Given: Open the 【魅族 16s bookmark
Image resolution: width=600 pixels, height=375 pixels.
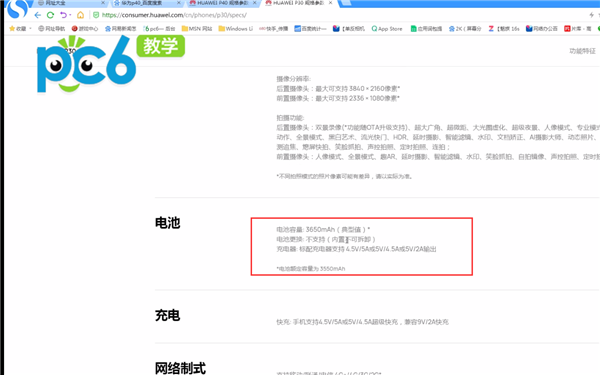Looking at the screenshot, I should (x=504, y=29).
